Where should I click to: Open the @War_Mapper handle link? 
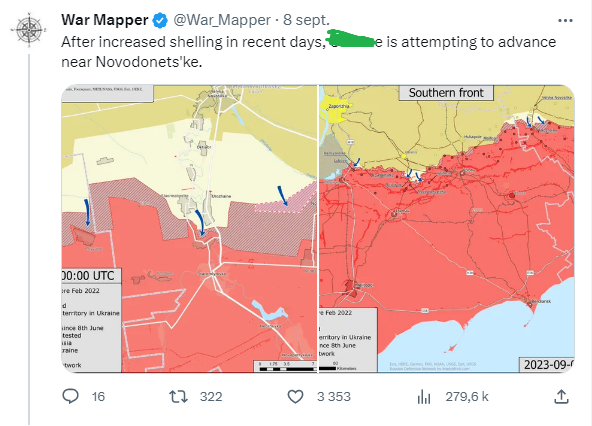(222, 20)
